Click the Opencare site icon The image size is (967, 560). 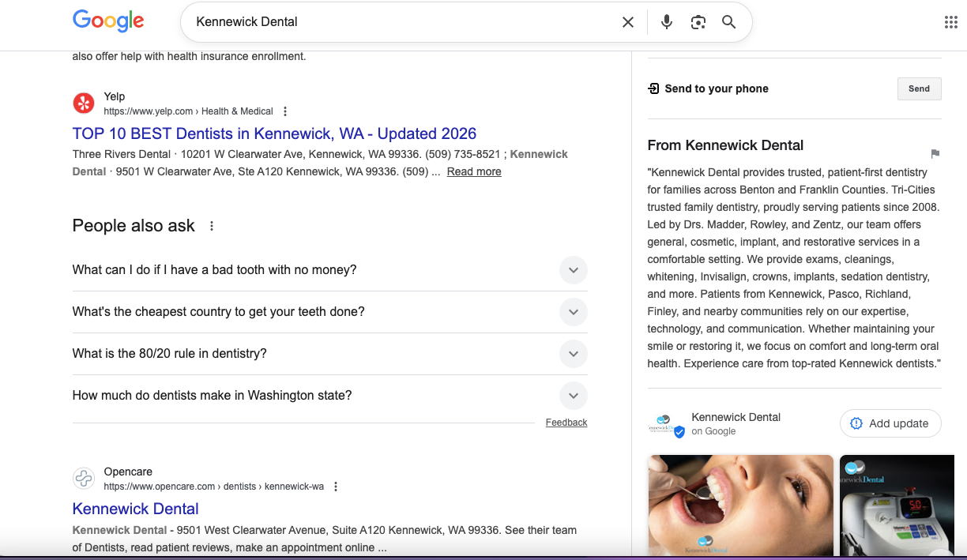click(83, 479)
